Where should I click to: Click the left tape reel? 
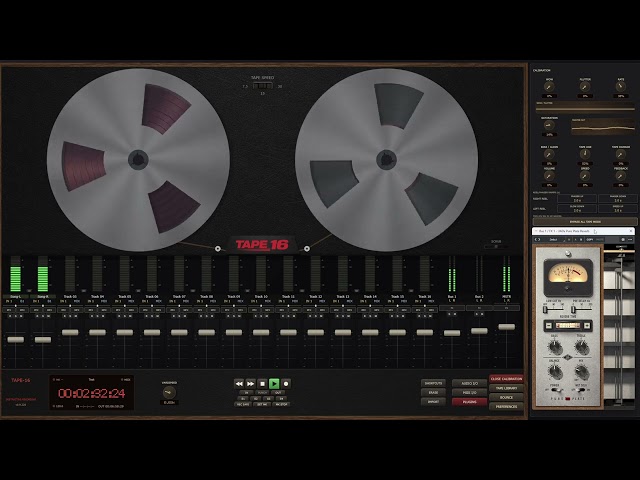tap(138, 160)
